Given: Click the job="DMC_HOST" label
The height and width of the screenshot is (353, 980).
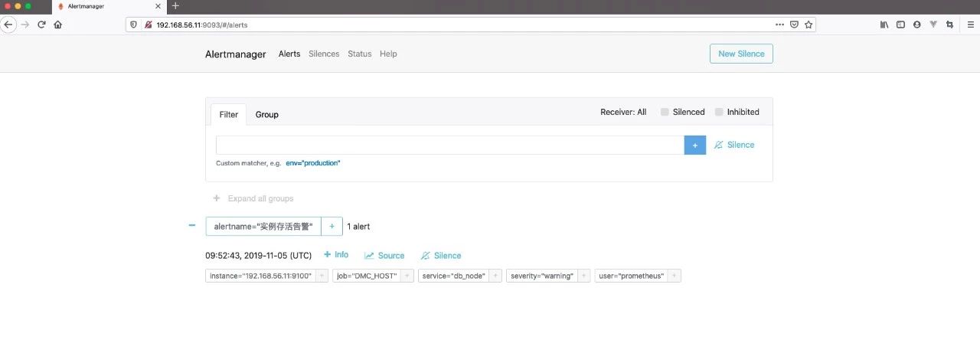Looking at the screenshot, I should [367, 276].
